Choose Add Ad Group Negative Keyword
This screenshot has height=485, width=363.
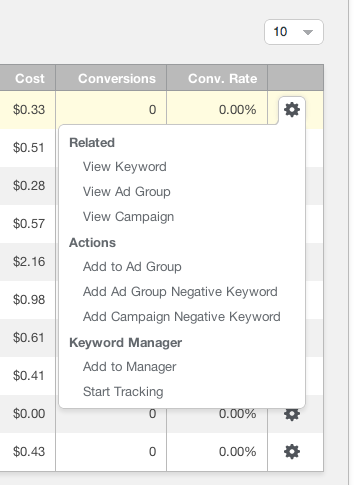(x=180, y=292)
